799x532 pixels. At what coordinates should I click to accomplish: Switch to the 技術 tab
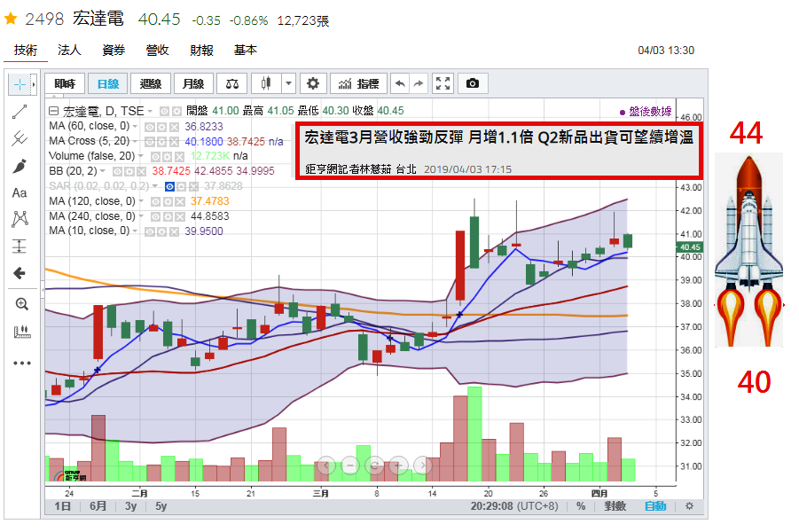pos(26,50)
